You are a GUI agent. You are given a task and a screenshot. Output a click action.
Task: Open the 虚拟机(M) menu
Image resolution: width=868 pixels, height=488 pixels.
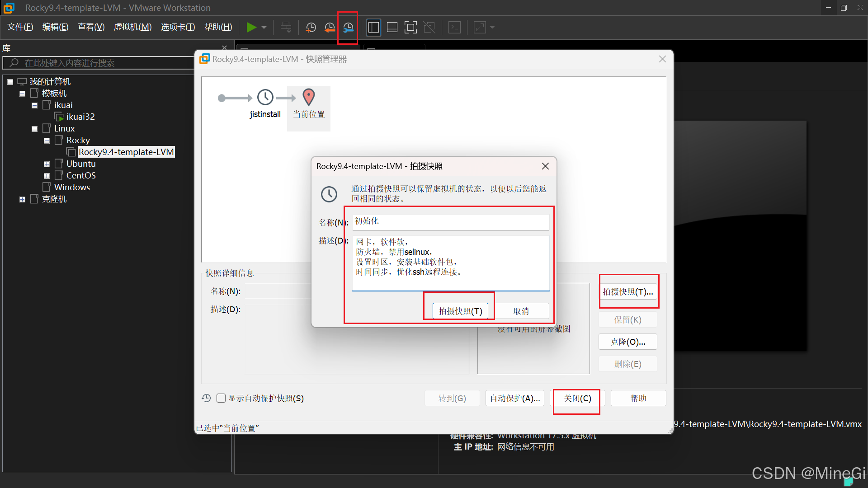click(132, 27)
